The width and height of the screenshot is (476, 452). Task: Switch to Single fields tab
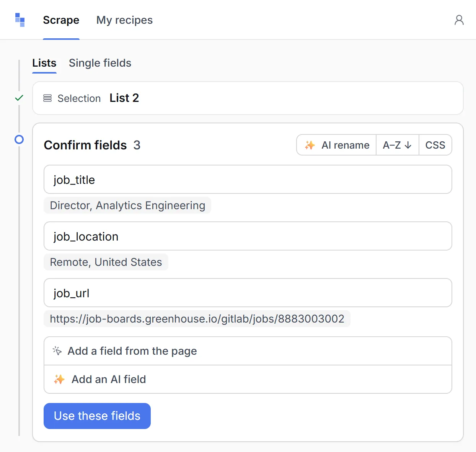click(x=100, y=63)
